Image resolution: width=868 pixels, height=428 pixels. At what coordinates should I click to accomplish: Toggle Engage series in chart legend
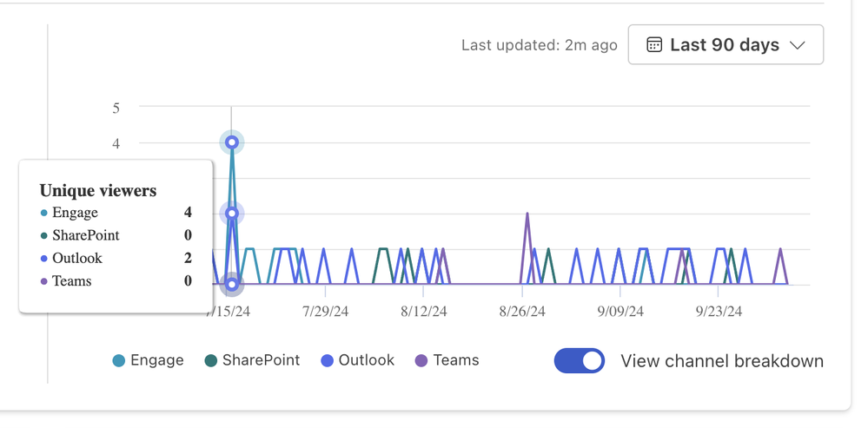[x=148, y=360]
